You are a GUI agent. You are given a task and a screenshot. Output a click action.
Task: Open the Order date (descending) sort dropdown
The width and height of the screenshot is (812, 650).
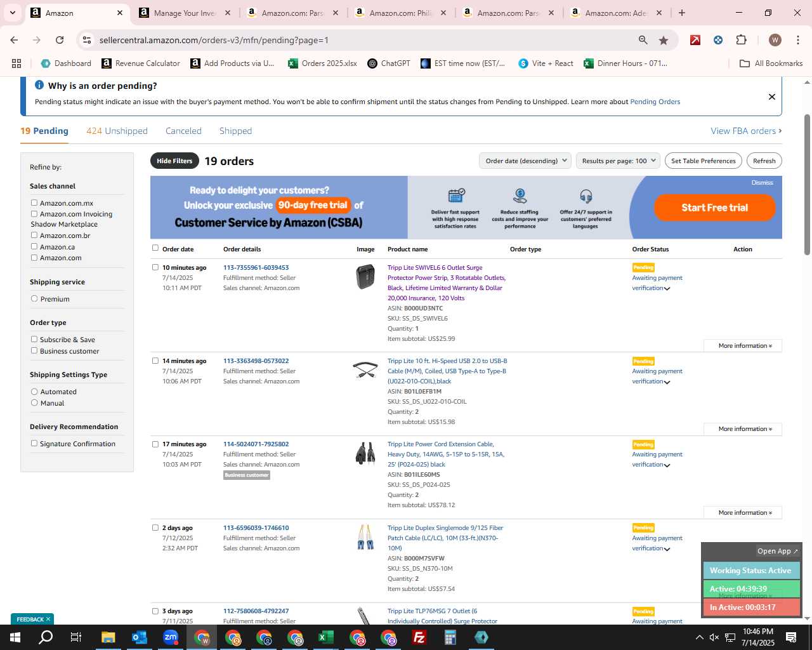[x=525, y=161]
